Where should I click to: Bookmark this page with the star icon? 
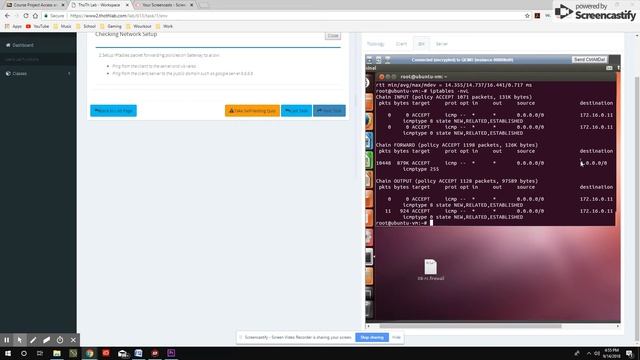[527, 16]
